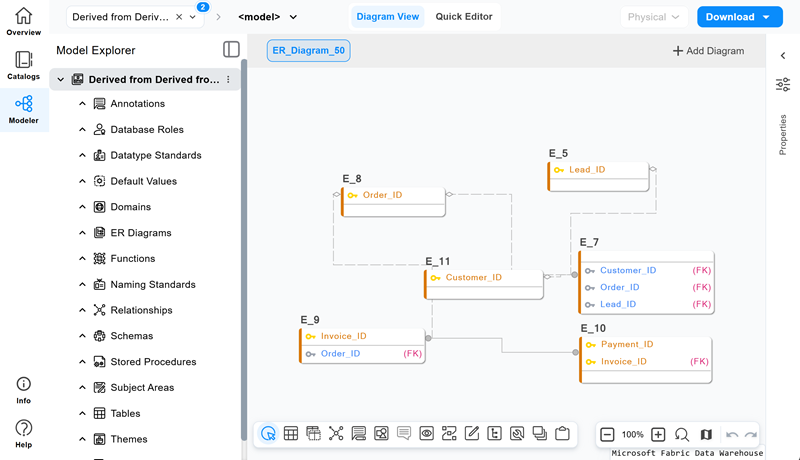Click the edit pencil icon
800x460 pixels.
(472, 433)
